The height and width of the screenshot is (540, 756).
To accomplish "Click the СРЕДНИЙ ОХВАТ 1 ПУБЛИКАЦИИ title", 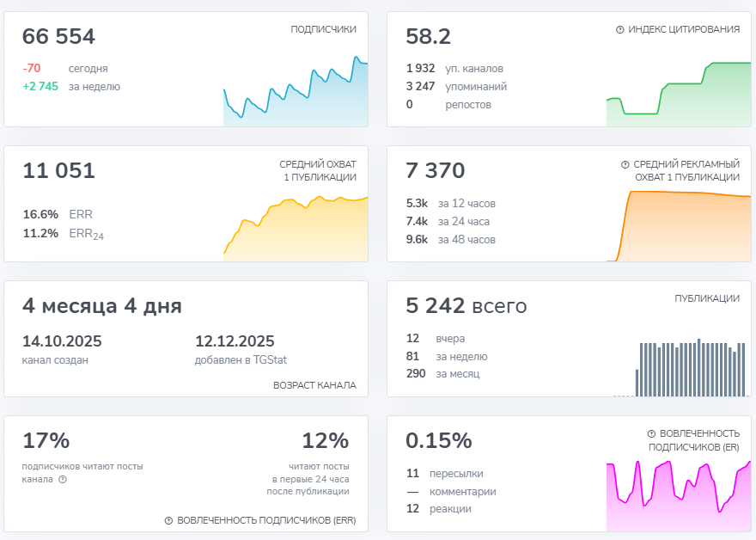I will coord(318,171).
